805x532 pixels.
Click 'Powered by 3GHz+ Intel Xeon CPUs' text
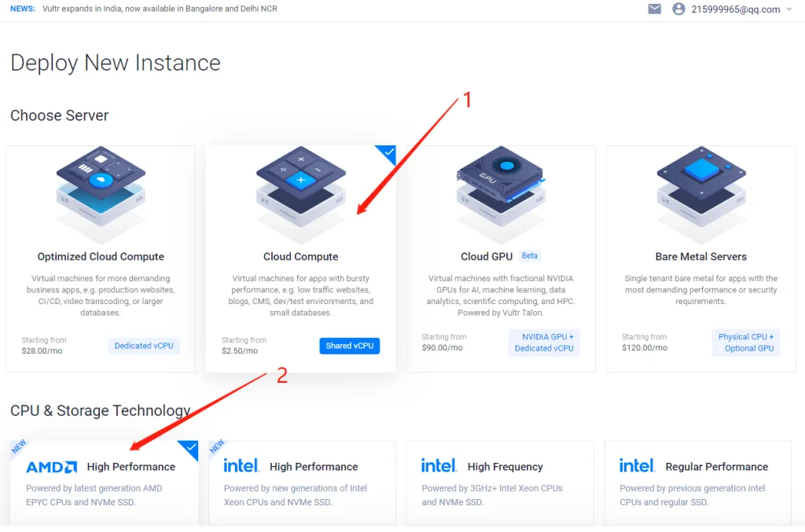click(x=492, y=489)
